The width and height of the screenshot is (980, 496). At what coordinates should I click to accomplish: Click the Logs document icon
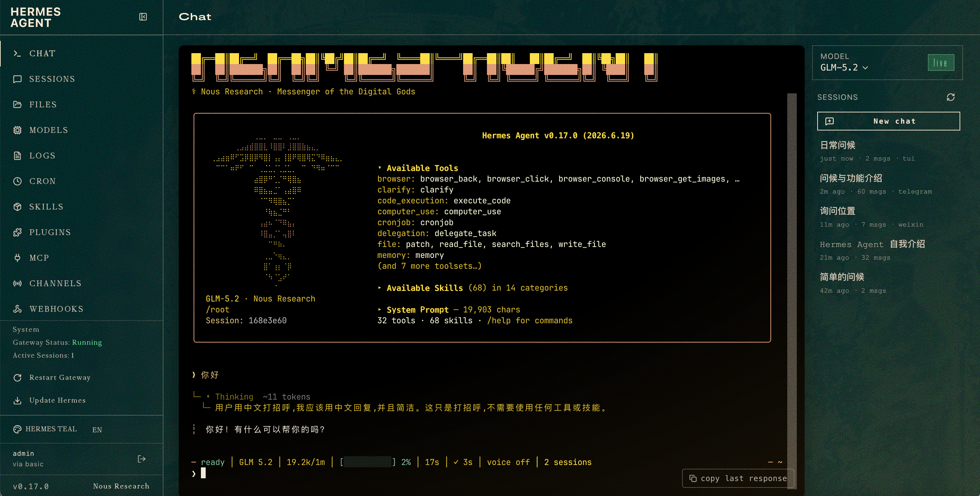click(17, 155)
